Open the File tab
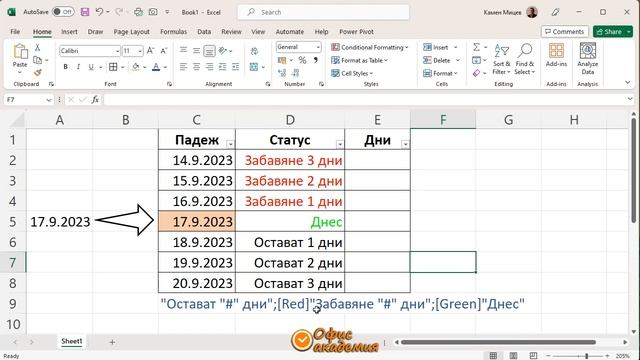 coord(15,31)
